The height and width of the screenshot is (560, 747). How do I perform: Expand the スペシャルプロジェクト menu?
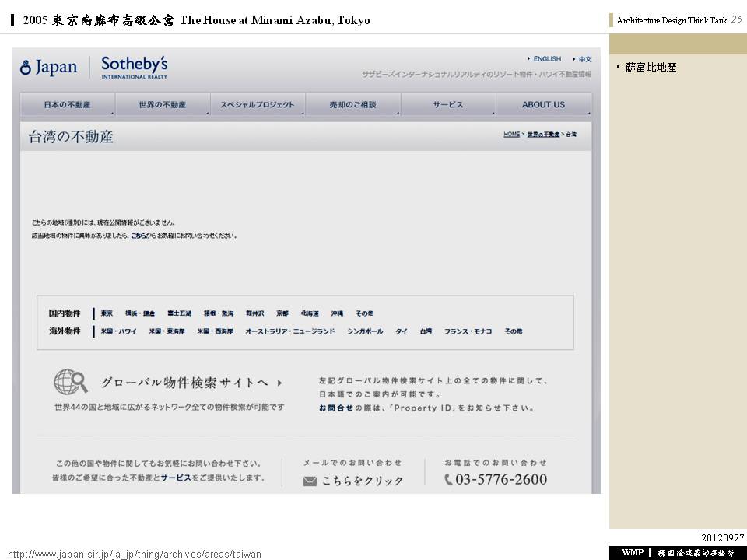click(x=257, y=105)
